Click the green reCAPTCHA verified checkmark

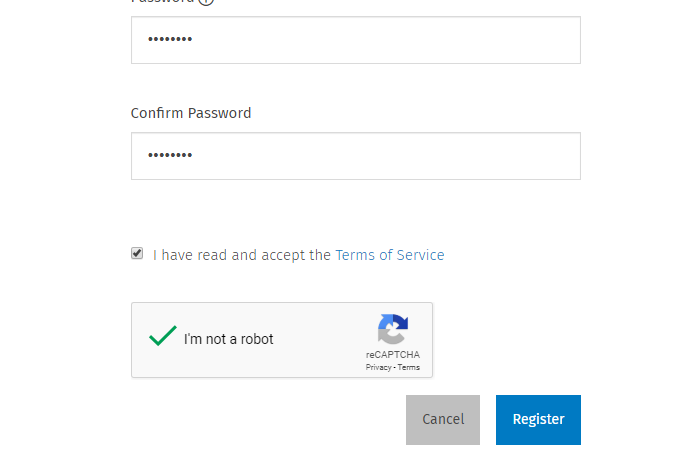click(163, 336)
